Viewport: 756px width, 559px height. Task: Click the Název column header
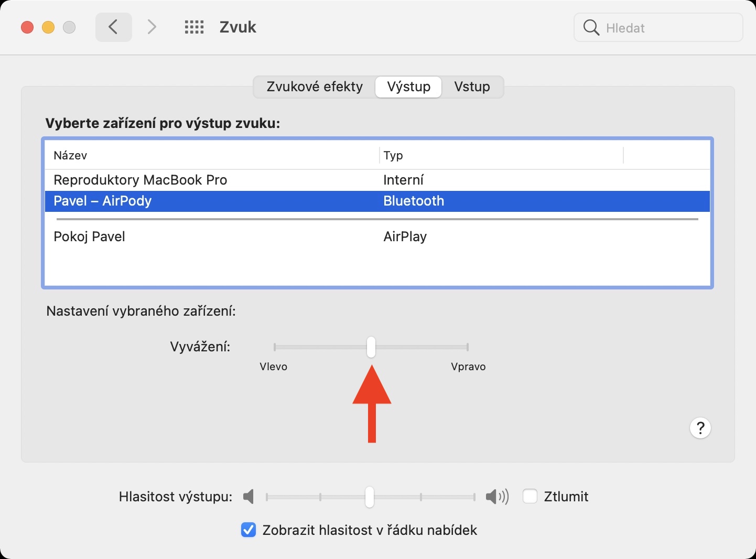pyautogui.click(x=70, y=155)
